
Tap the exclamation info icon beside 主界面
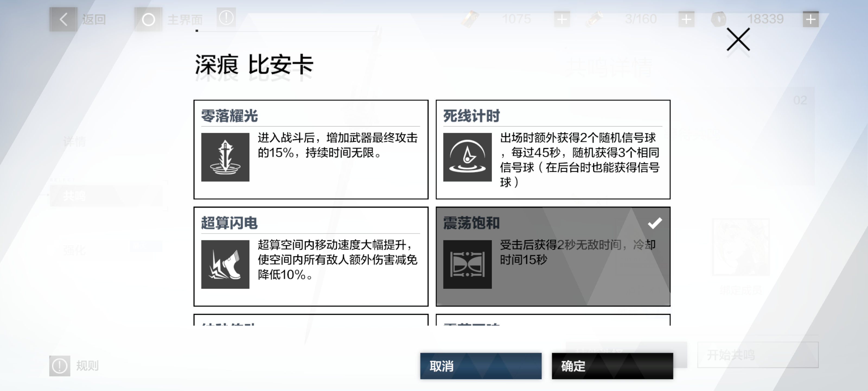[x=226, y=18]
